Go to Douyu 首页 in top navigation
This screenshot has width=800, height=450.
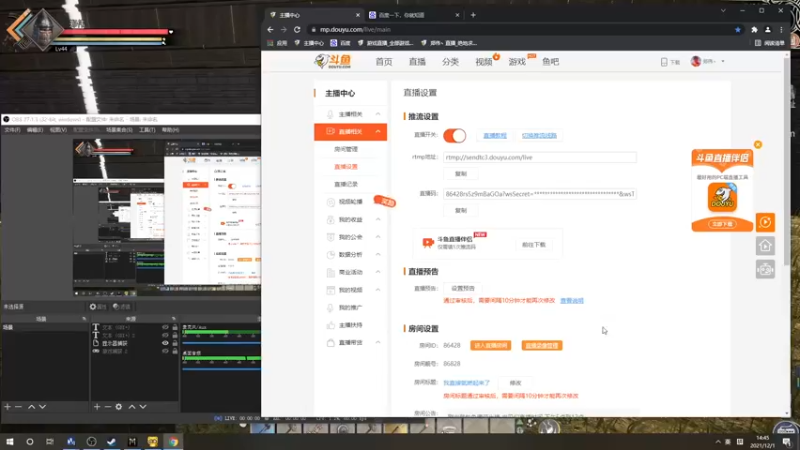pyautogui.click(x=384, y=62)
